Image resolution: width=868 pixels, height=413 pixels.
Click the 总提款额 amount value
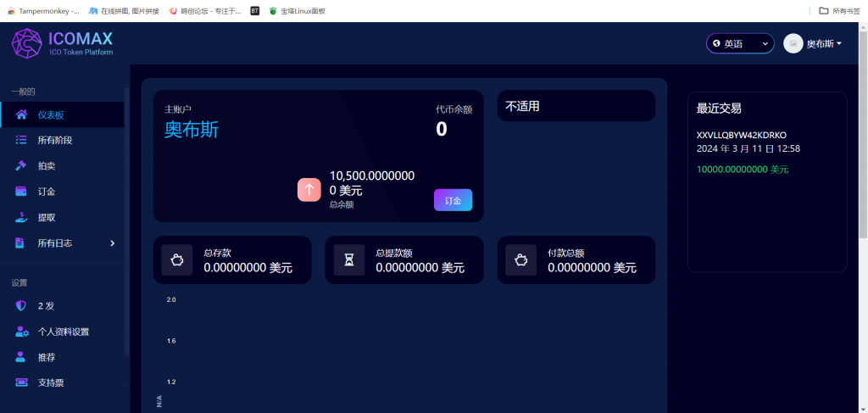420,268
